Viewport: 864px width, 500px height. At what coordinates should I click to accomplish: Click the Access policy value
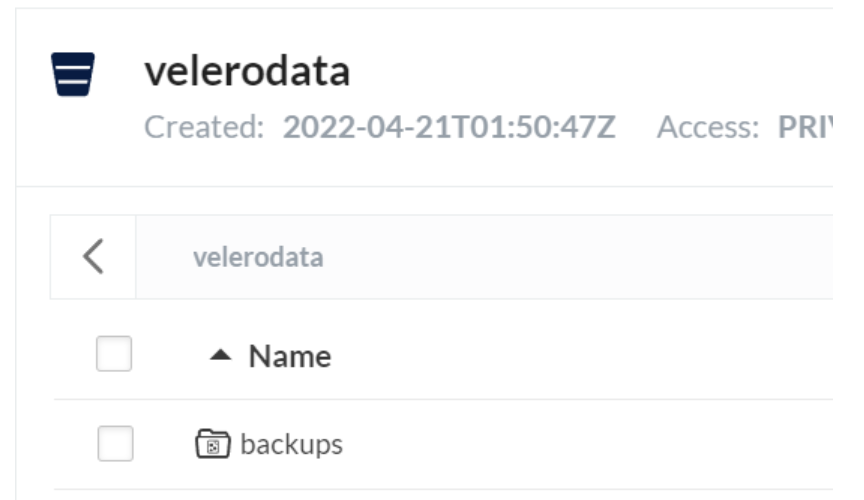point(804,127)
